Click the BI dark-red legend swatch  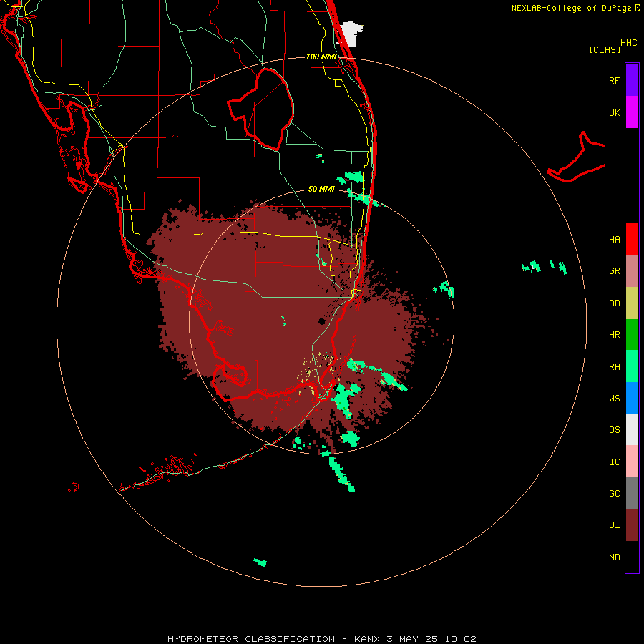tap(632, 525)
